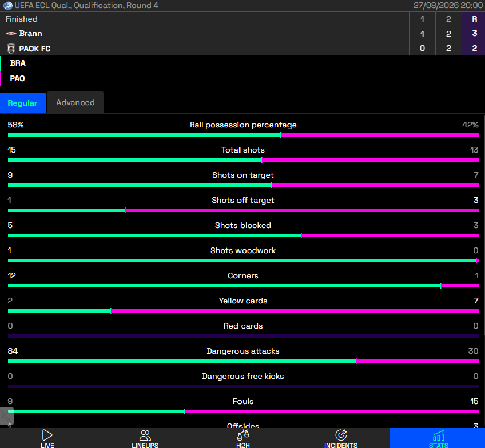Open the LINEUPS people icon tab
The width and height of the screenshot is (485, 448).
(145, 438)
